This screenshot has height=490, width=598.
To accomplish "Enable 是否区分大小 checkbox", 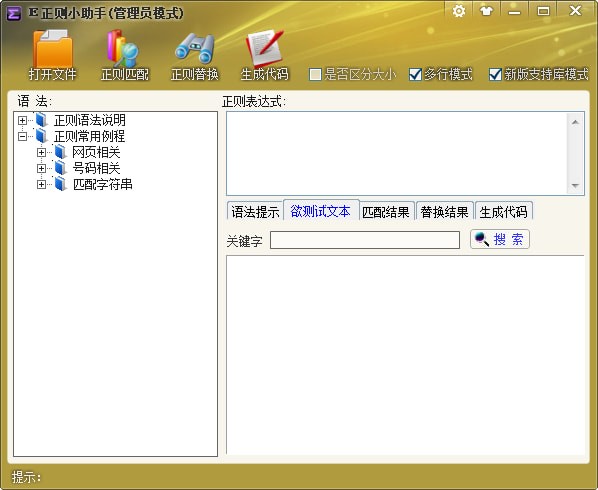I will tap(315, 74).
